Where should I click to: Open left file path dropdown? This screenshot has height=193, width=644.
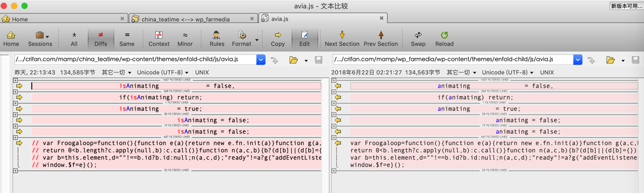coord(261,59)
